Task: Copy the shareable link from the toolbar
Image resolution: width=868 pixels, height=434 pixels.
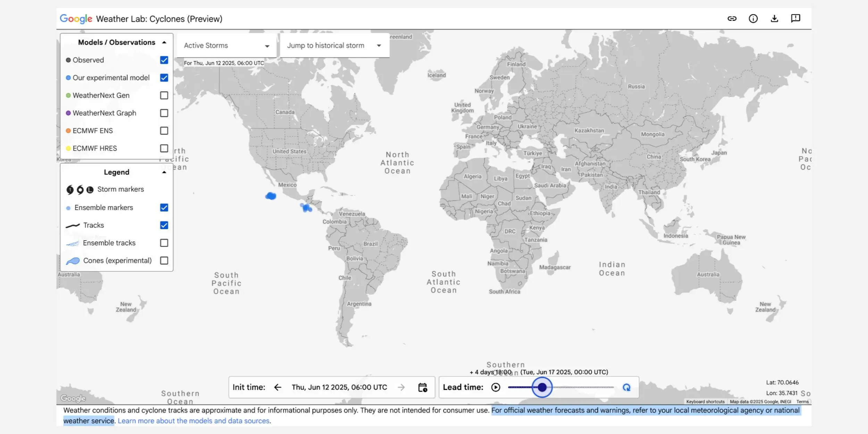Action: pos(732,18)
